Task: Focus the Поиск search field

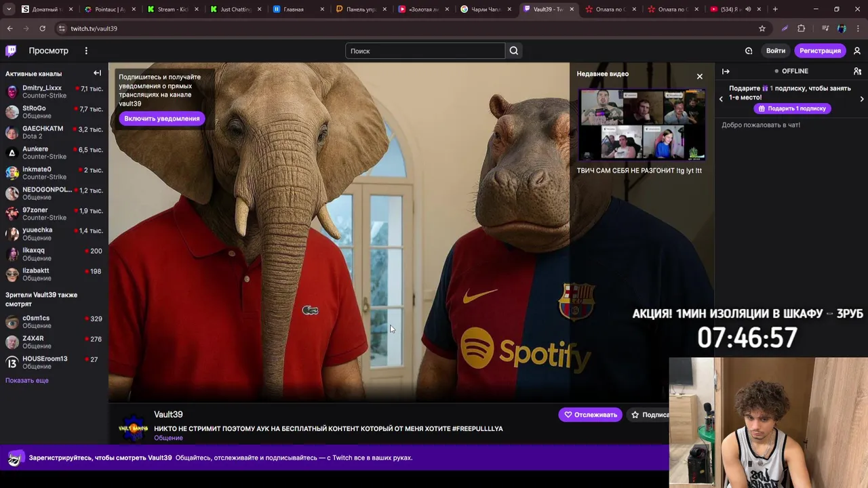Action: pyautogui.click(x=425, y=51)
